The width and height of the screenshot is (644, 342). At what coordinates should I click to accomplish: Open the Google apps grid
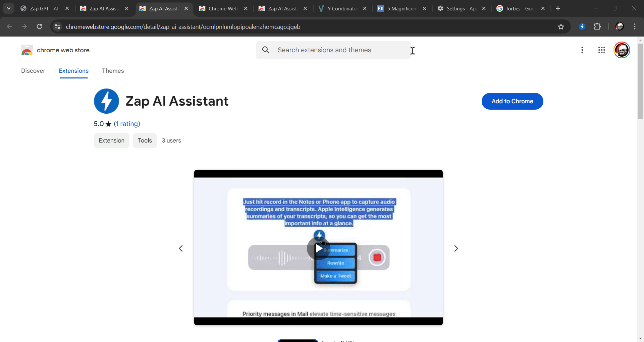pyautogui.click(x=602, y=50)
